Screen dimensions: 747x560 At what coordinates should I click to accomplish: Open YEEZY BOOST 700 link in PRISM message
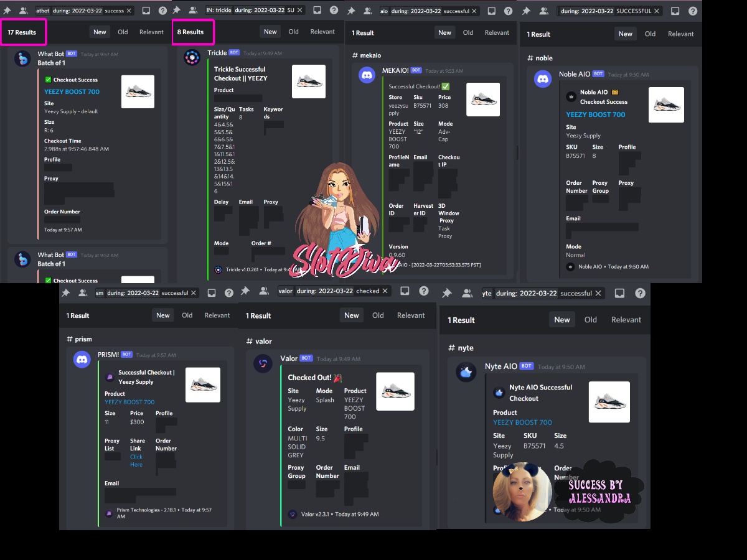click(129, 402)
